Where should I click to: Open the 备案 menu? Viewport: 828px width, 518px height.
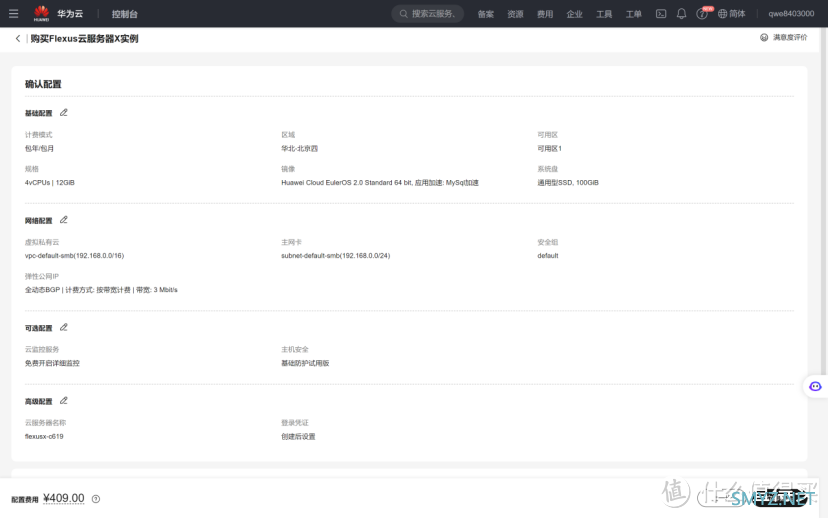[486, 14]
